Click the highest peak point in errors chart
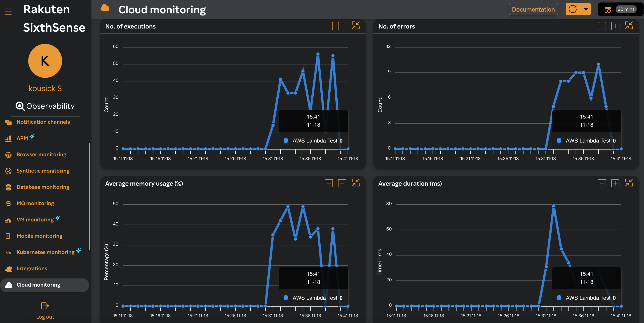The width and height of the screenshot is (644, 323). (x=598, y=64)
